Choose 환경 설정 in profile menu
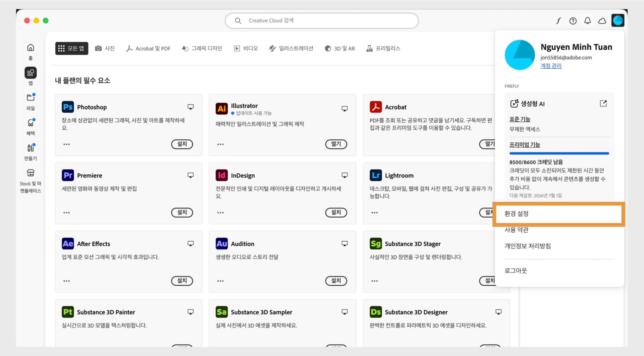Image resolution: width=644 pixels, height=356 pixels. (x=558, y=214)
